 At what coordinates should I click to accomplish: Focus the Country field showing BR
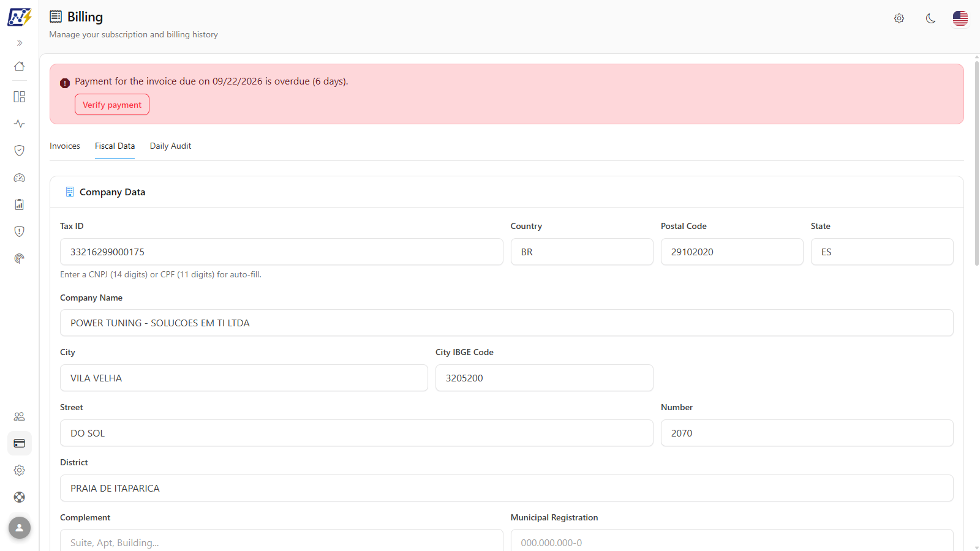[x=582, y=252]
